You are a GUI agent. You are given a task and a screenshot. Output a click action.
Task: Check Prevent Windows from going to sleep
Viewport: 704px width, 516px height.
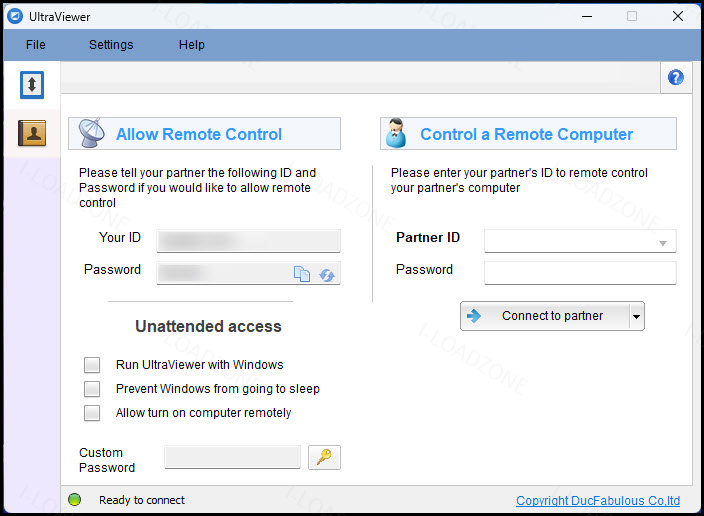click(x=92, y=388)
